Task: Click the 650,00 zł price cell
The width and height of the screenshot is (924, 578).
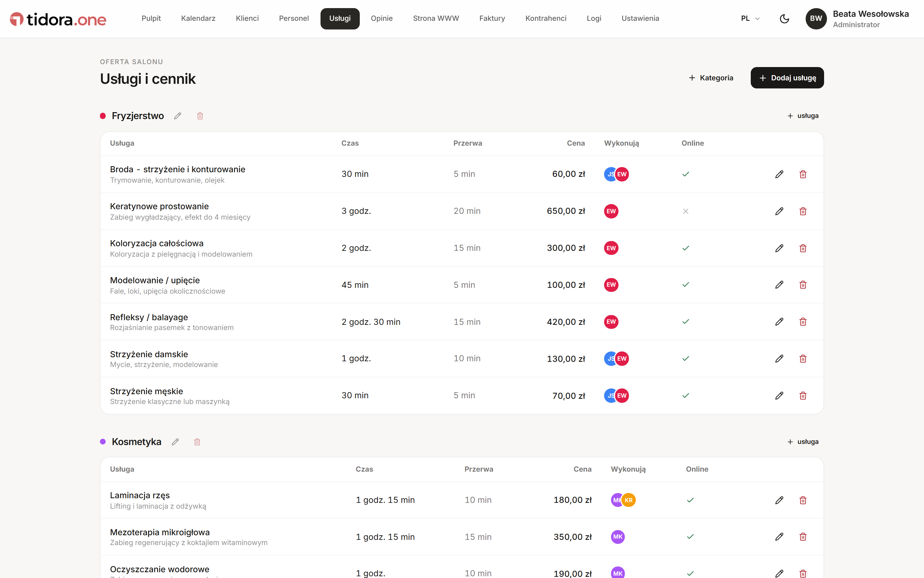Action: [566, 211]
